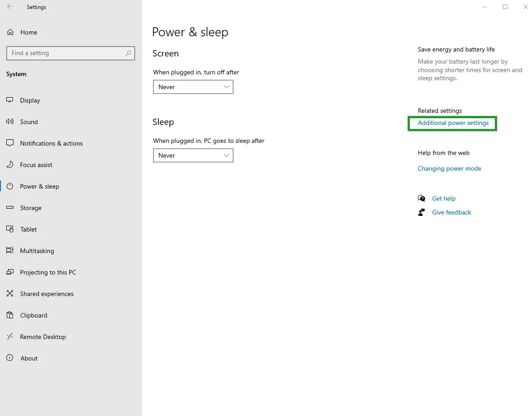
Task: Click Changing power mode link
Action: coord(449,168)
